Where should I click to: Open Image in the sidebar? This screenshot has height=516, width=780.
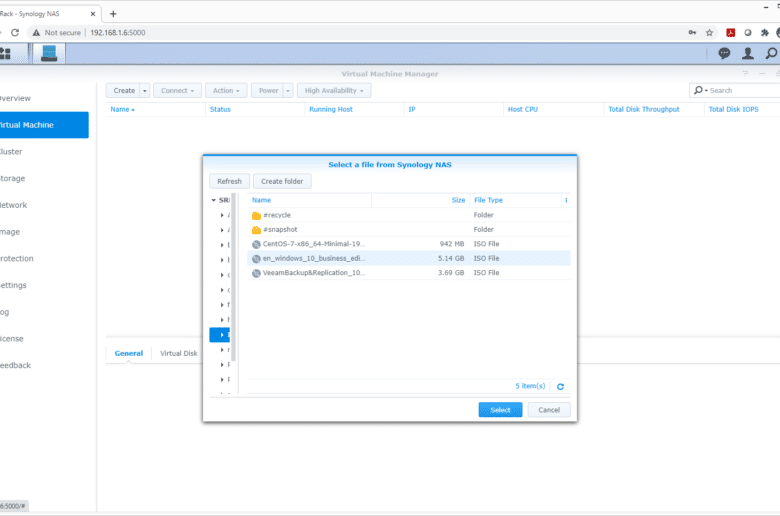10,232
